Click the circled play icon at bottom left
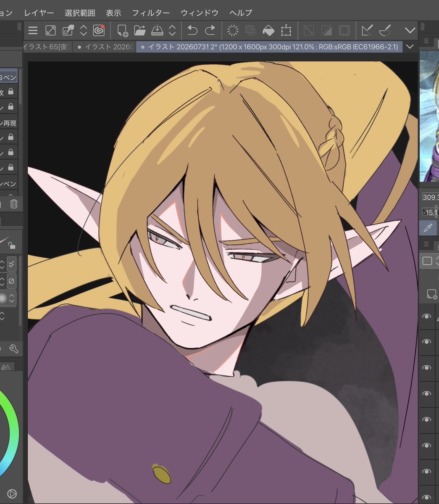Image resolution: width=439 pixels, height=504 pixels. tap(12, 494)
